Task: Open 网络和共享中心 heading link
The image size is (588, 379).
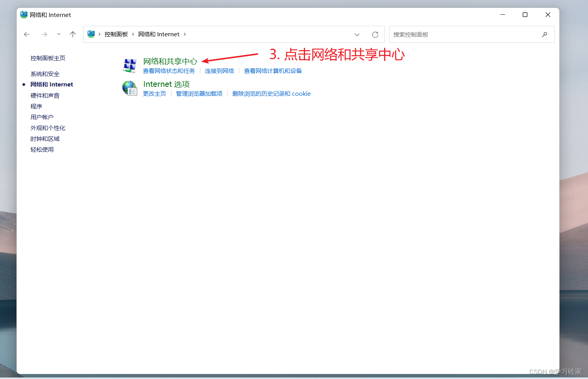Action: (x=170, y=61)
